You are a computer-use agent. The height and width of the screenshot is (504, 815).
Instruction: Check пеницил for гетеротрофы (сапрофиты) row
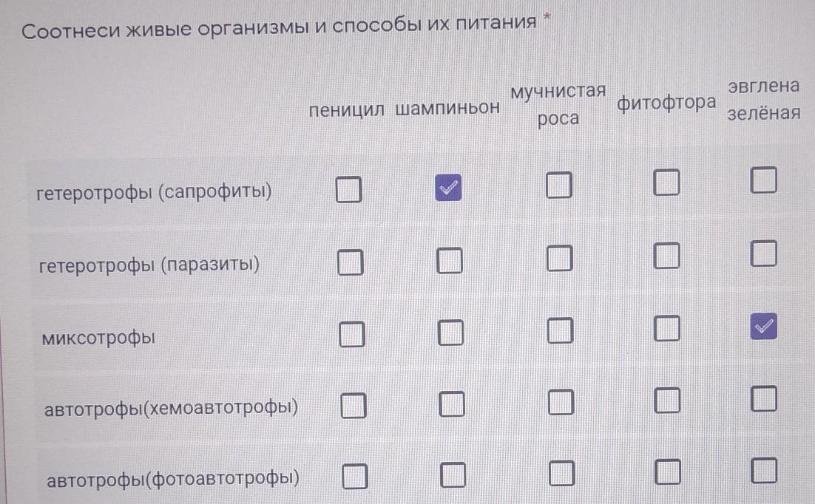[x=348, y=188]
